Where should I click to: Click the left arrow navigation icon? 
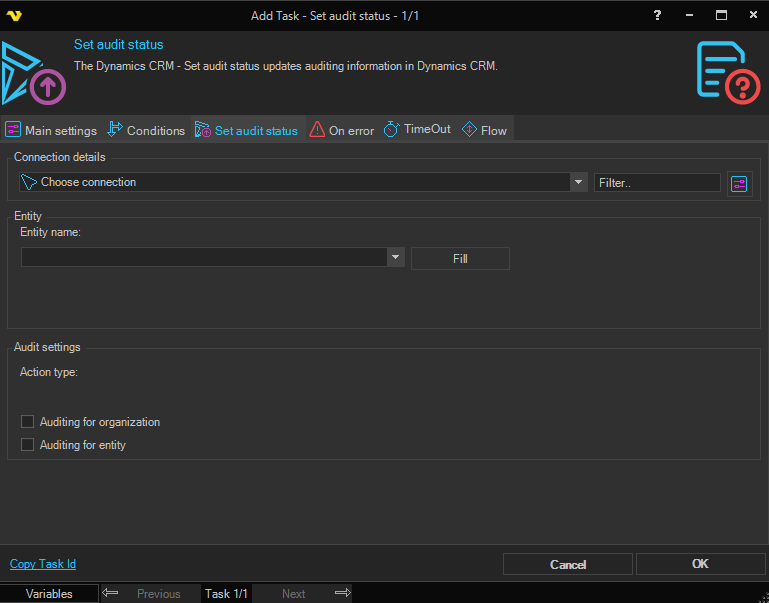pyautogui.click(x=111, y=593)
